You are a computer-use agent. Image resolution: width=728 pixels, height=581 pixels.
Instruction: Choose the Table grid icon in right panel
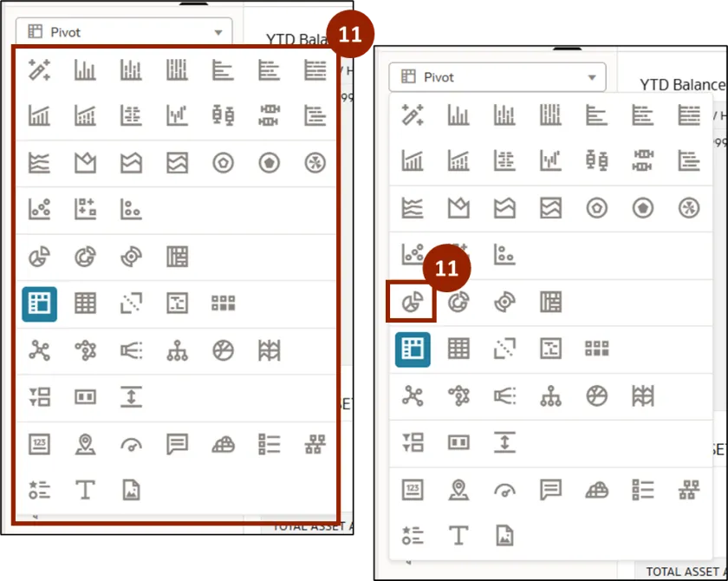click(x=458, y=349)
